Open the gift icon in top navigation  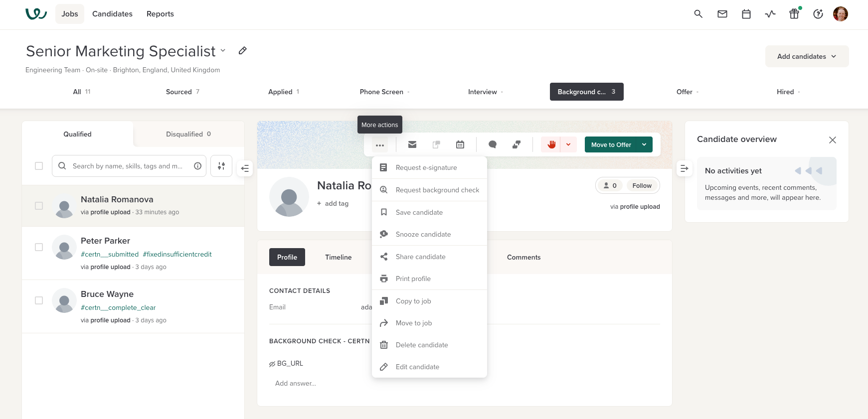(x=794, y=14)
